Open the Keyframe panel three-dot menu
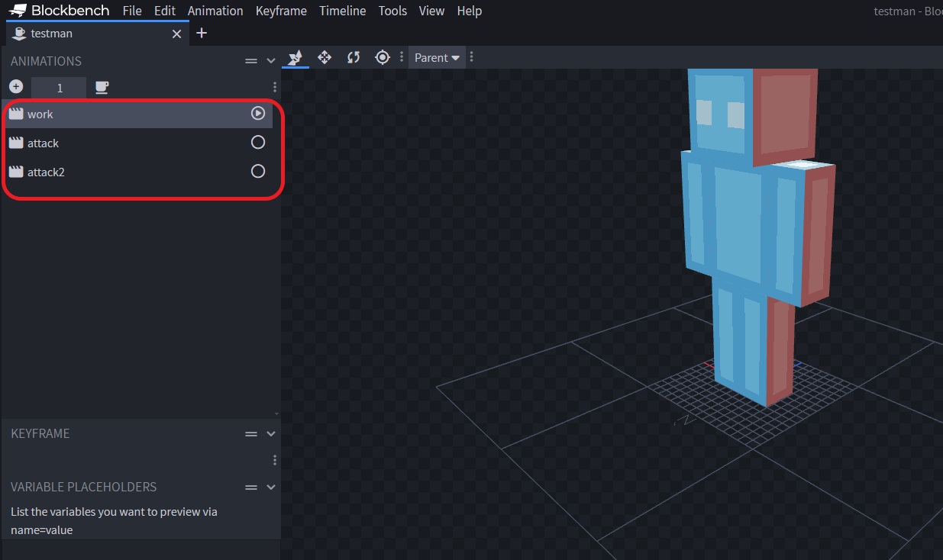 coord(274,459)
